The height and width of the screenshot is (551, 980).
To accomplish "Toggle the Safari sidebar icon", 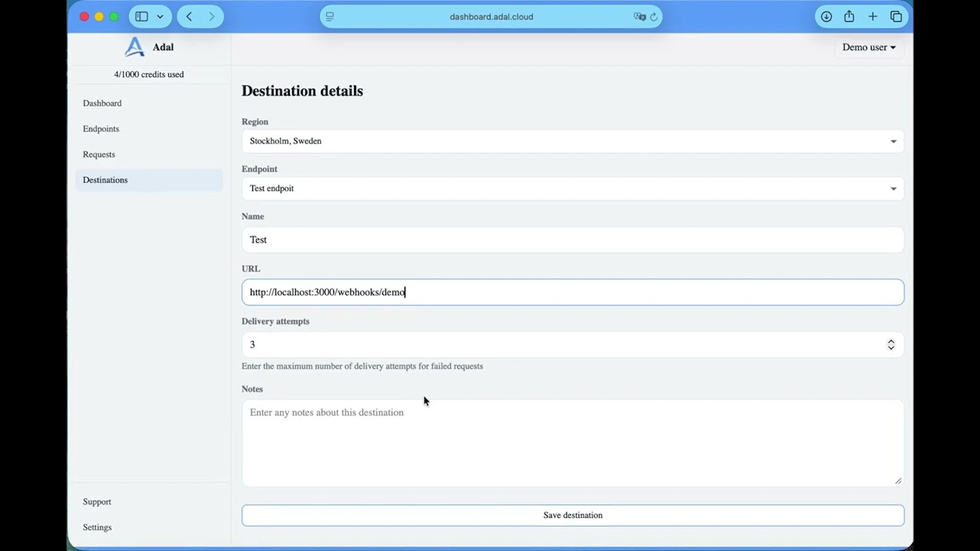I will click(141, 17).
